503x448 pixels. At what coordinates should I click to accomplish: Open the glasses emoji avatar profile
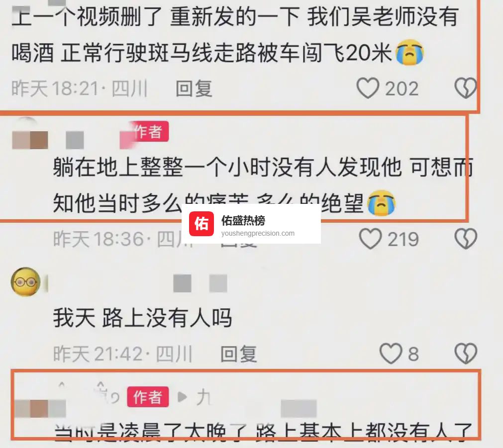(x=26, y=282)
